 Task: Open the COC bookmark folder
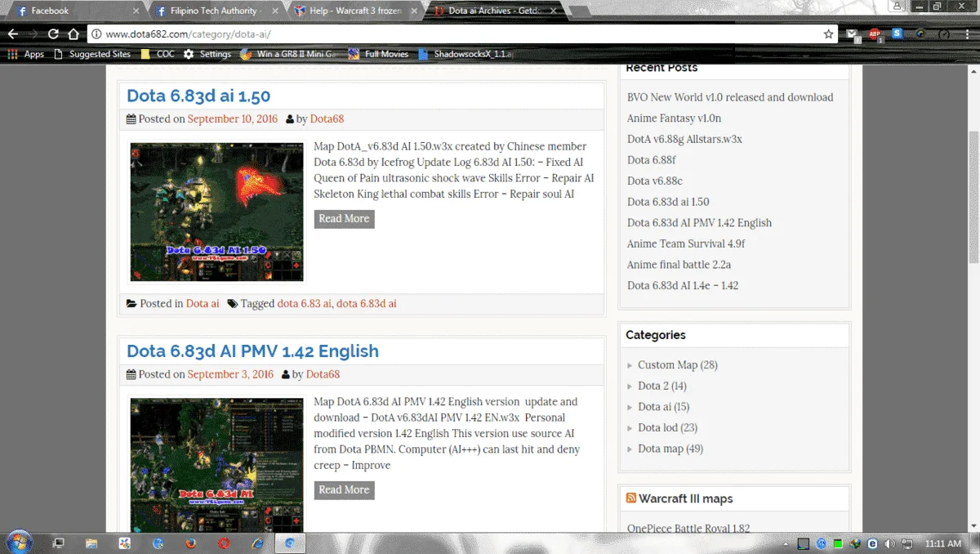(x=158, y=54)
